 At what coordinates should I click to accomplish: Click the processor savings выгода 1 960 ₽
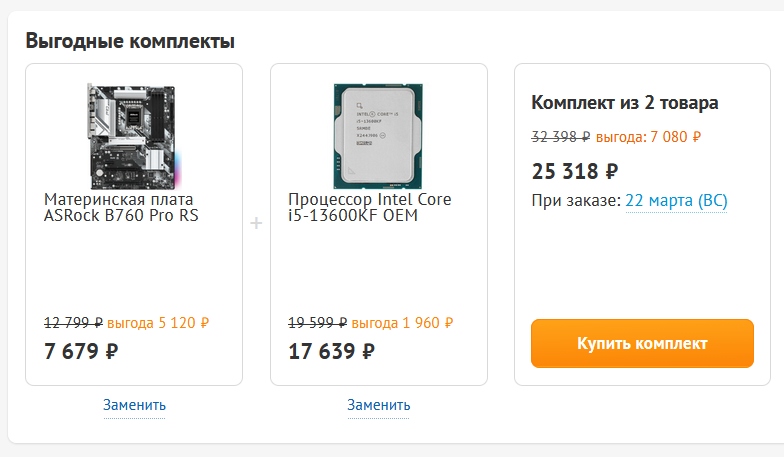pyautogui.click(x=402, y=323)
